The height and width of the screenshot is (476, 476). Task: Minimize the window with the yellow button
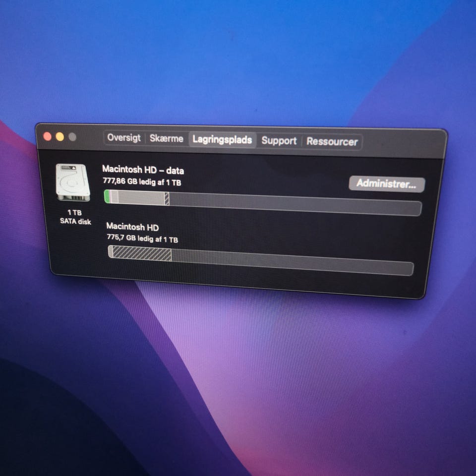pos(60,137)
